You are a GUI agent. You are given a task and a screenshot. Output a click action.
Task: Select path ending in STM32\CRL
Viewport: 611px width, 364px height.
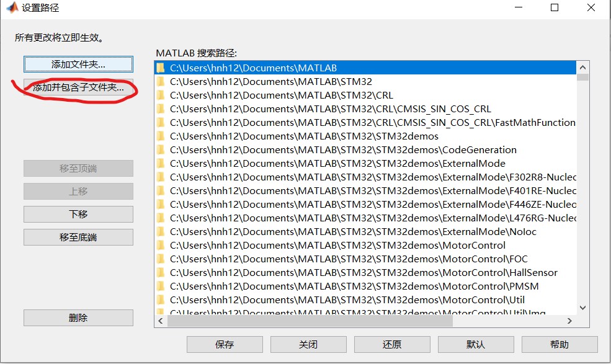tap(365, 95)
